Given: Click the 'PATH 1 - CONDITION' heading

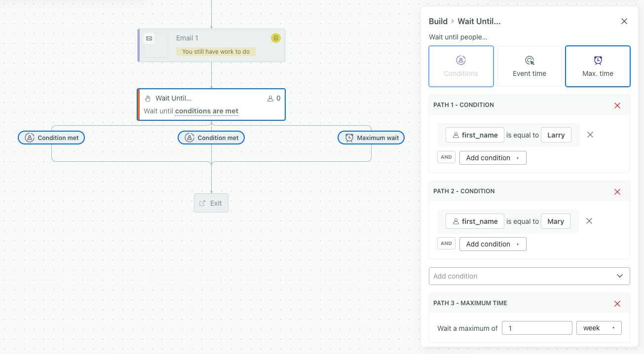Looking at the screenshot, I should (463, 105).
